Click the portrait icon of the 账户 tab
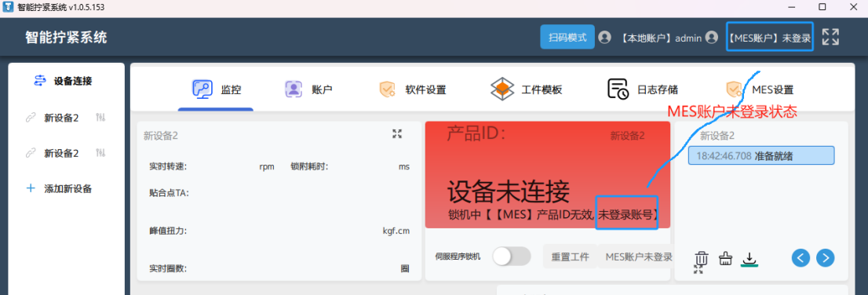This screenshot has height=295, width=868. [293, 89]
